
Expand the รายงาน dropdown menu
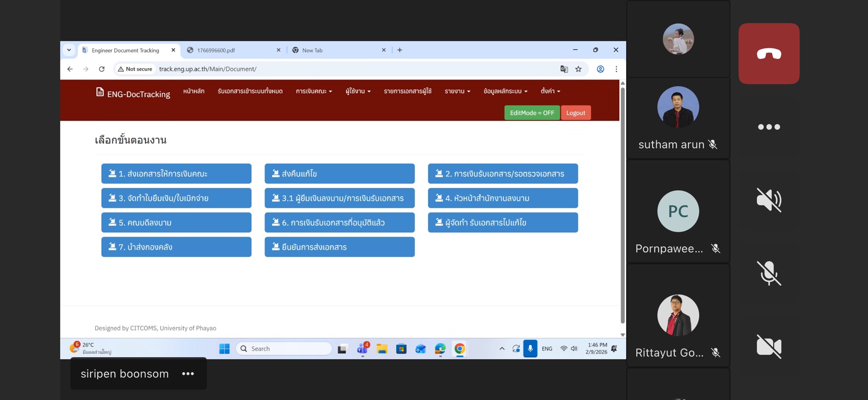457,91
